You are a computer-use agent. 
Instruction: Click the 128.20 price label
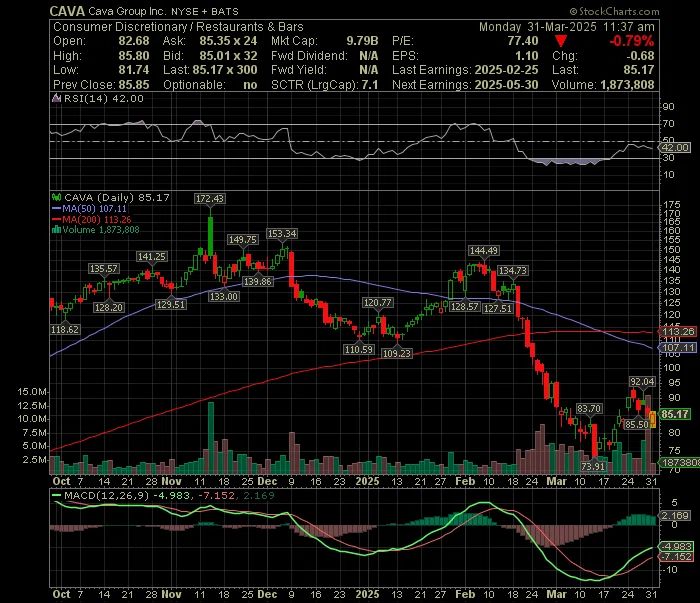[x=109, y=308]
